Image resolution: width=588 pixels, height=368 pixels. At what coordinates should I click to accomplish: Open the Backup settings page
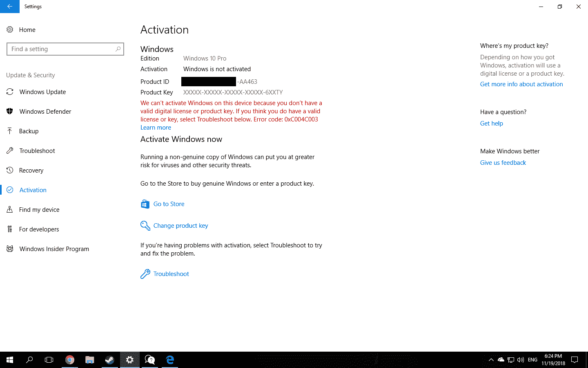29,131
